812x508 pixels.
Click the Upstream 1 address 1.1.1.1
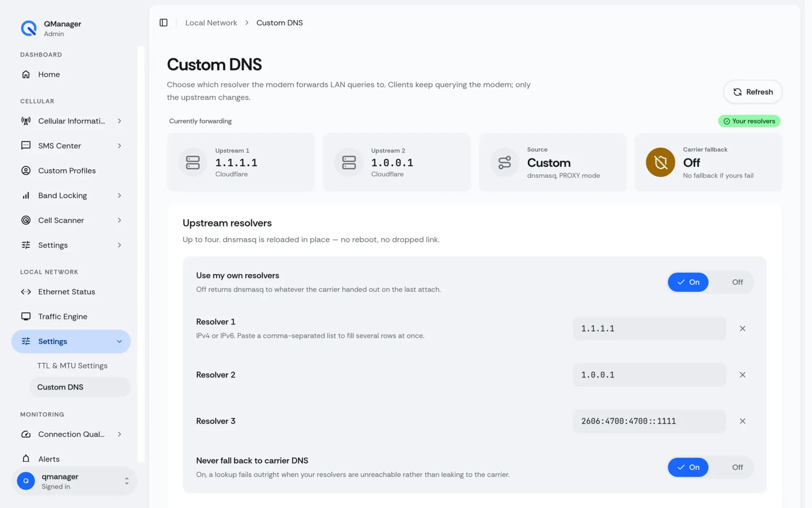pos(236,163)
